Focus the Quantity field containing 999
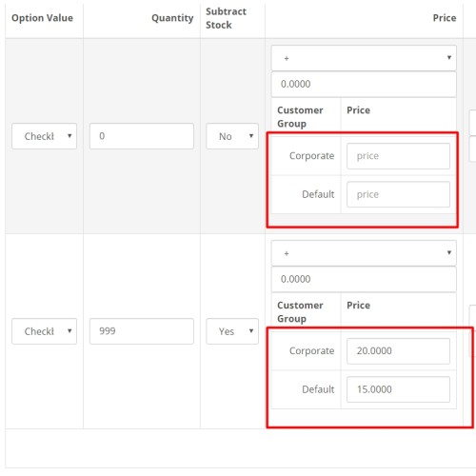The image size is (476, 476). coord(142,331)
